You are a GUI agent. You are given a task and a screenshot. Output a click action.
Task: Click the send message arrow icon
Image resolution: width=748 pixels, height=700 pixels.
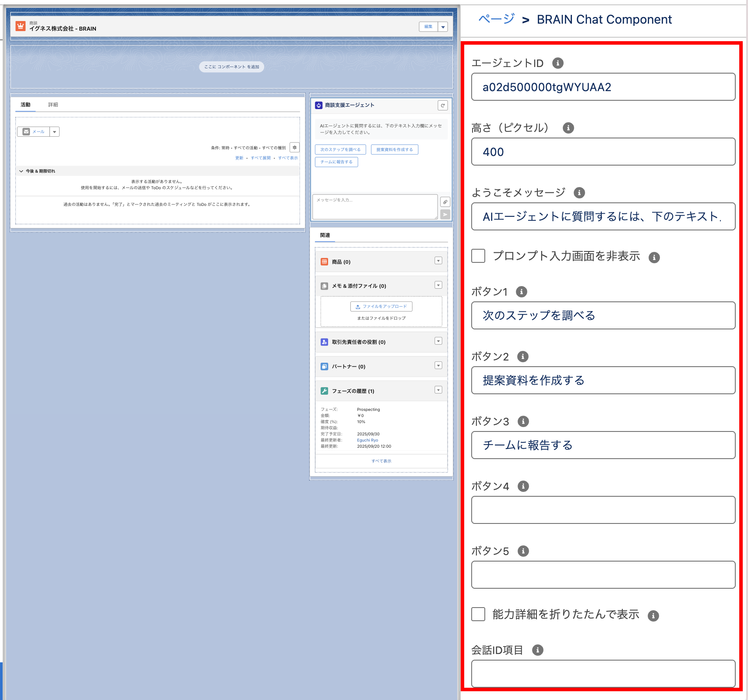[x=445, y=214]
